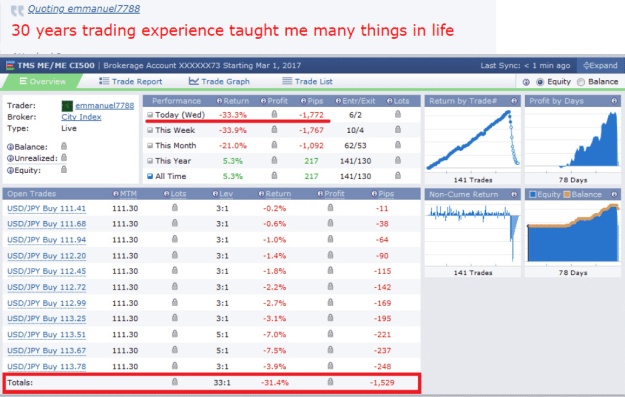Click the orange Balance legend swatch
This screenshot has width=625, height=397.
[x=567, y=195]
